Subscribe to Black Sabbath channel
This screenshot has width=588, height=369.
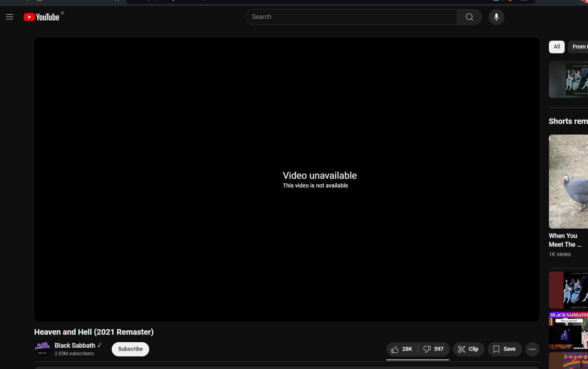131,349
